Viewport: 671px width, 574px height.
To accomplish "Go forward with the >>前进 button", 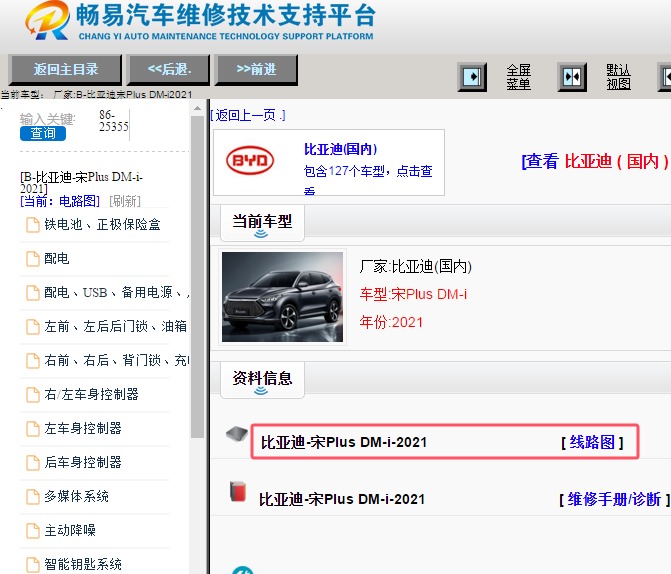I will click(256, 69).
